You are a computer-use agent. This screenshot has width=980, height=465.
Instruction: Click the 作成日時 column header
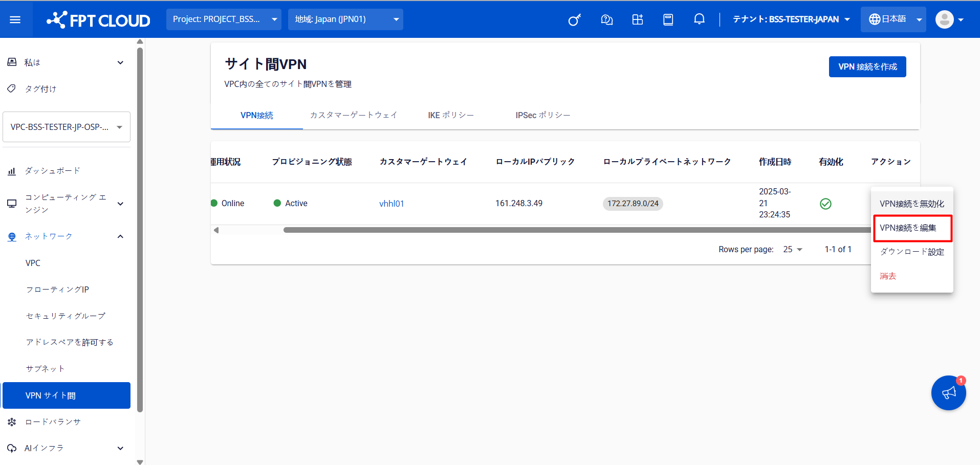(775, 162)
